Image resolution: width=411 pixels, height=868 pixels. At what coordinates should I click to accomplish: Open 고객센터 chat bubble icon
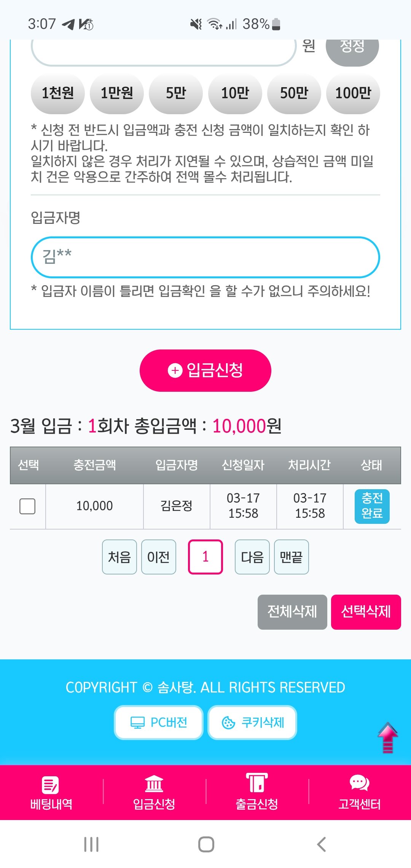click(x=359, y=783)
